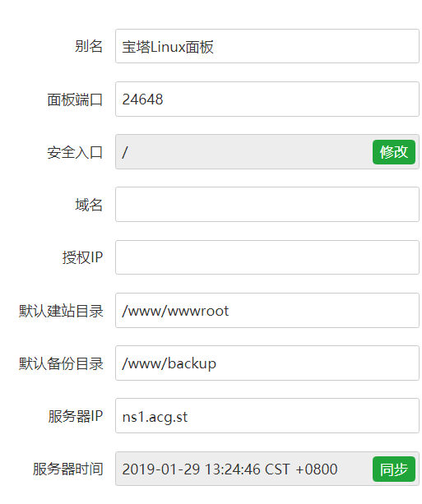Click the 服务器IP field ns1.acg.st
This screenshot has width=422, height=504.
point(267,416)
